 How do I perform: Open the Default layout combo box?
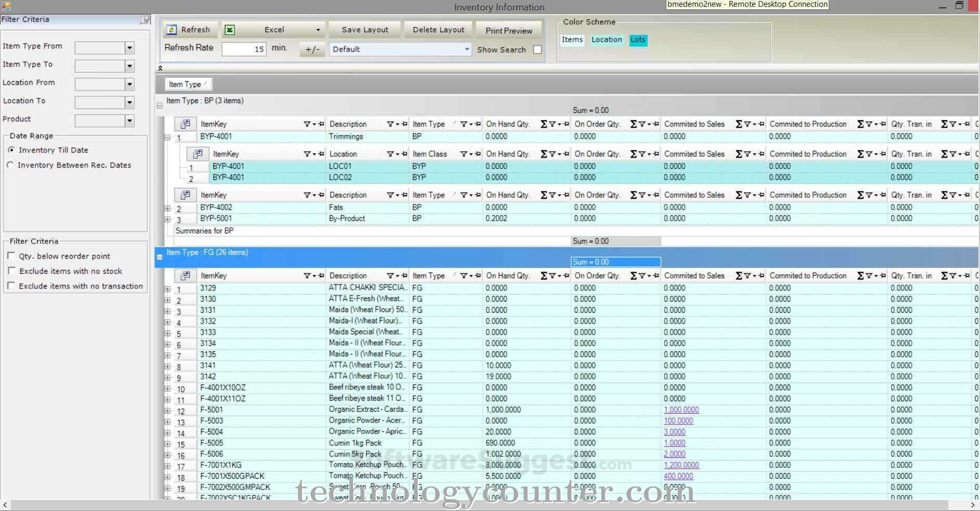point(399,49)
